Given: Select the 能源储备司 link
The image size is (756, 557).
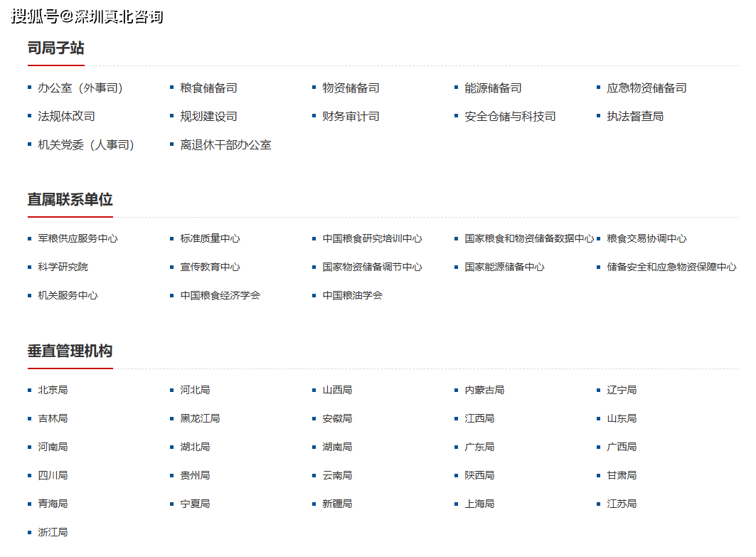Looking at the screenshot, I should pos(493,88).
